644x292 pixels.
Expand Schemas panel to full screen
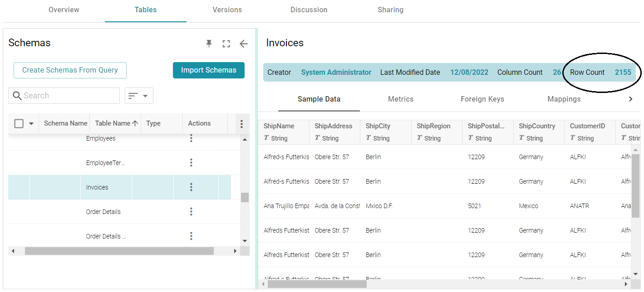[x=226, y=44]
